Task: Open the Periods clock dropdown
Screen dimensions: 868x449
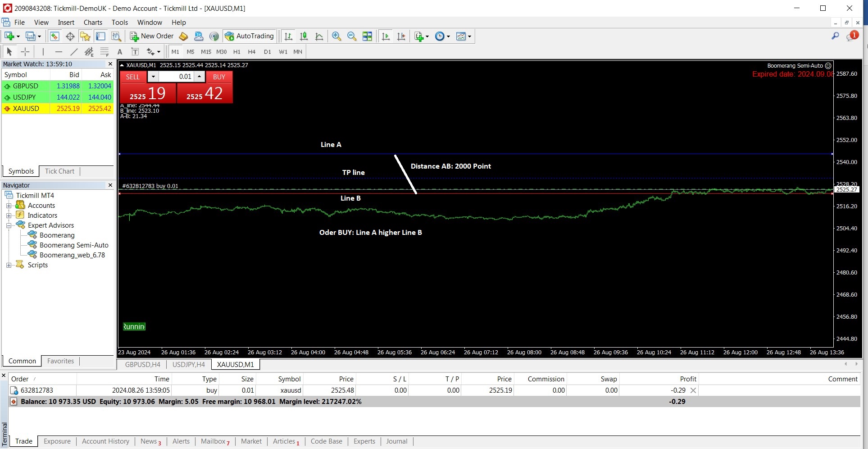Action: tap(443, 36)
